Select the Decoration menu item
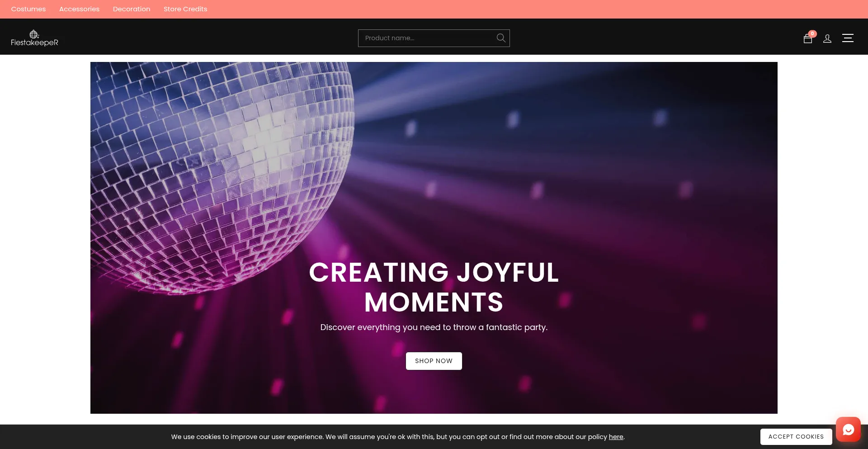 point(132,9)
